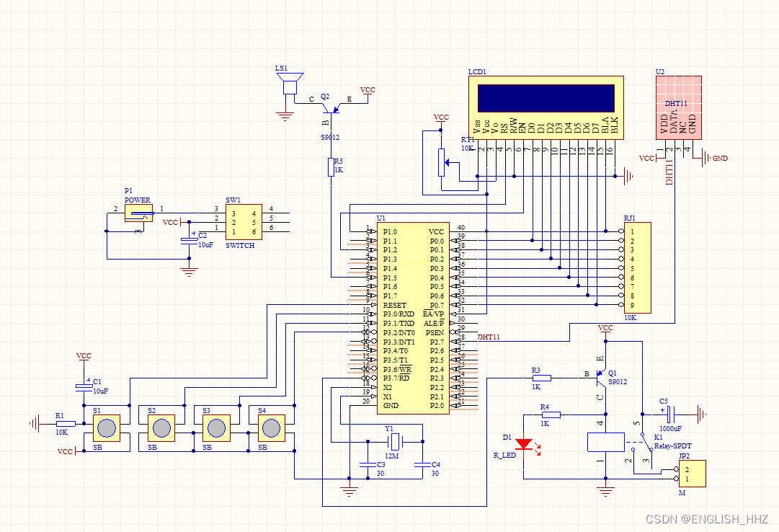Select the Q1 S9012 transistor symbol
This screenshot has width=779, height=532.
601,378
